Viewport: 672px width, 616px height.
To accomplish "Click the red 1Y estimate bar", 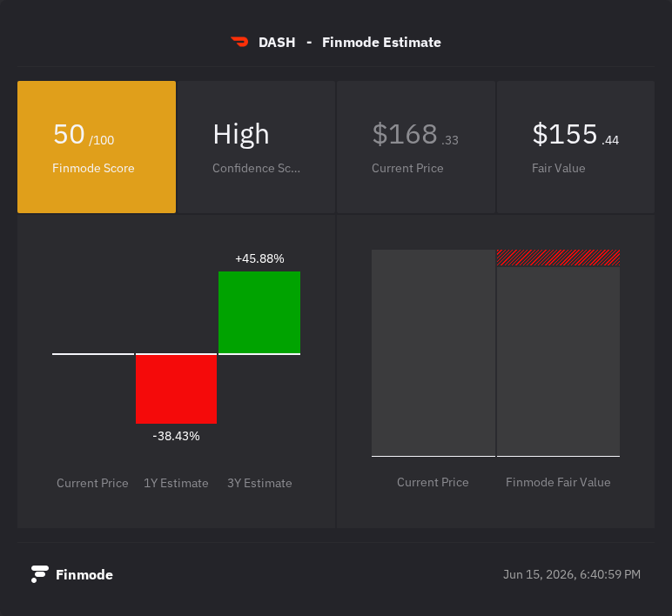I will pos(176,389).
